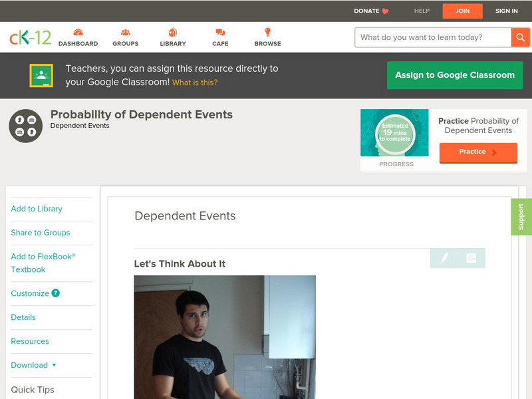
Task: Click the Download link
Action: pos(29,365)
